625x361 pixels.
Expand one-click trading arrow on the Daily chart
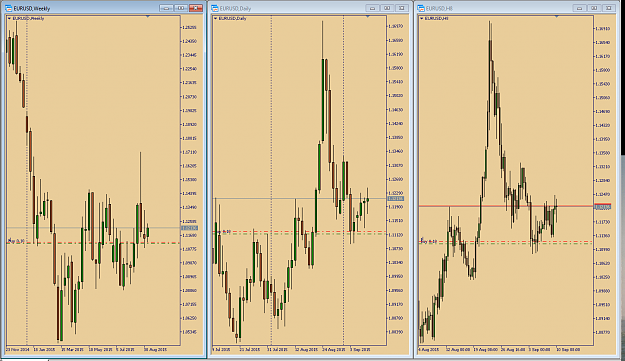pyautogui.click(x=216, y=18)
